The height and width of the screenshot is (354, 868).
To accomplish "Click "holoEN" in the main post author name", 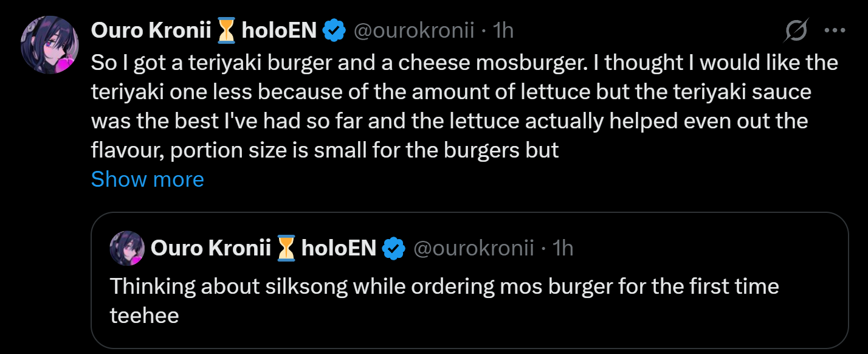I will [x=279, y=30].
